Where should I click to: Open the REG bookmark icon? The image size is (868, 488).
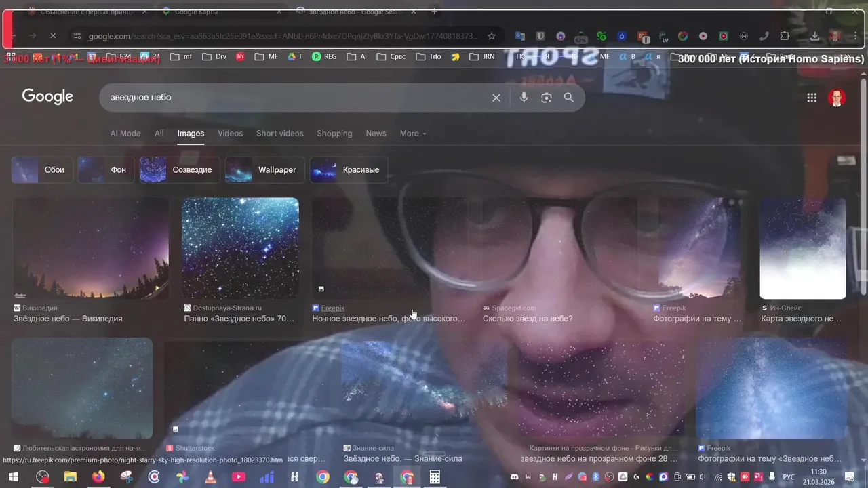(x=324, y=57)
